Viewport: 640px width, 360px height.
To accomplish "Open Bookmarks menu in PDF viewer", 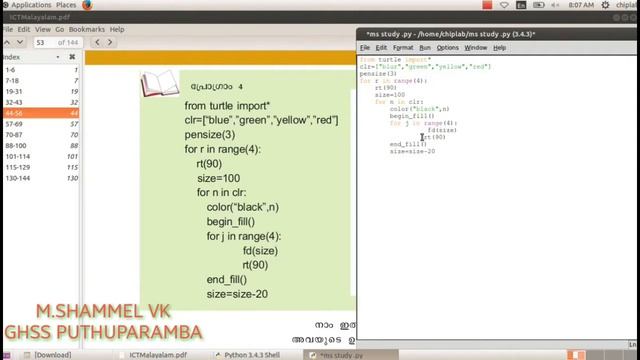I will click(87, 29).
